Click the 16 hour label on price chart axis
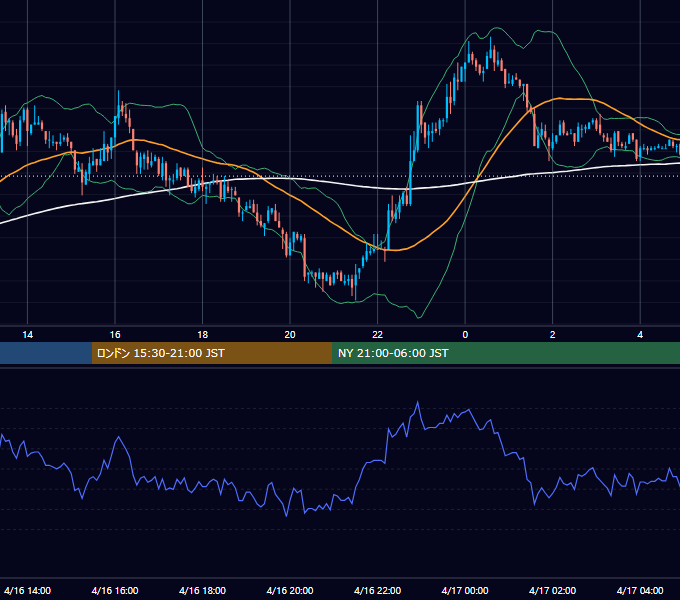The width and height of the screenshot is (680, 600). 115,335
